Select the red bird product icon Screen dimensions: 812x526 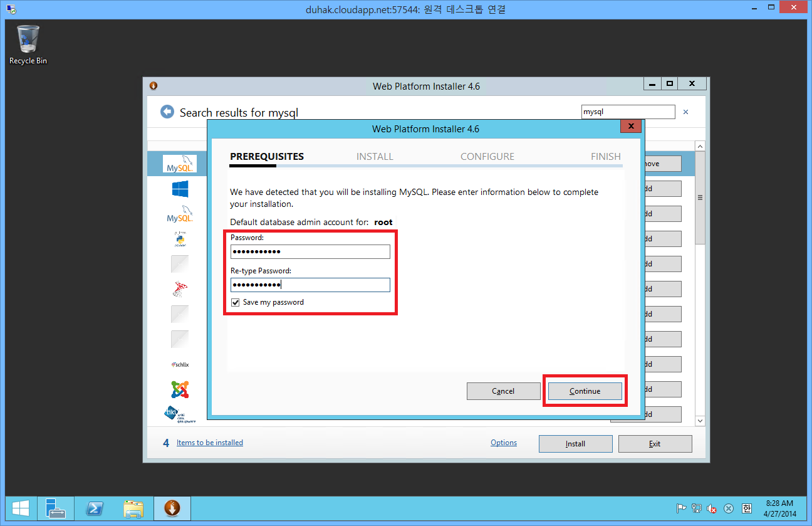pos(180,289)
